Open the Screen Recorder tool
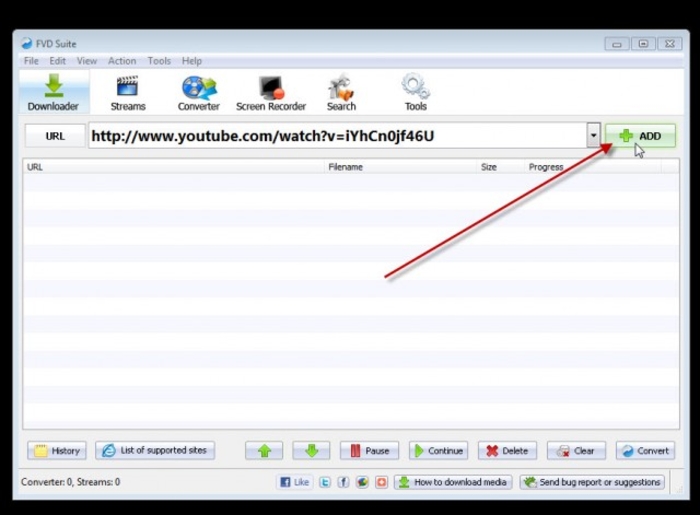Screen dimensions: 700x515 (271, 93)
